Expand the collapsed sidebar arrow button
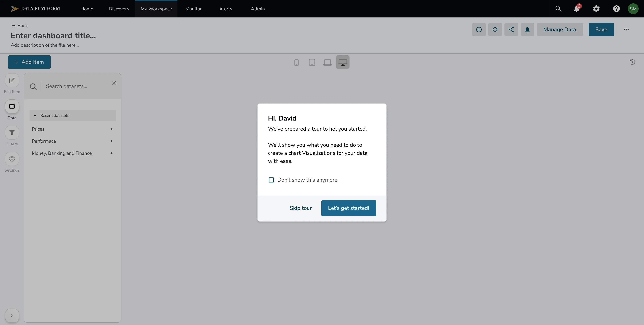 click(12, 315)
